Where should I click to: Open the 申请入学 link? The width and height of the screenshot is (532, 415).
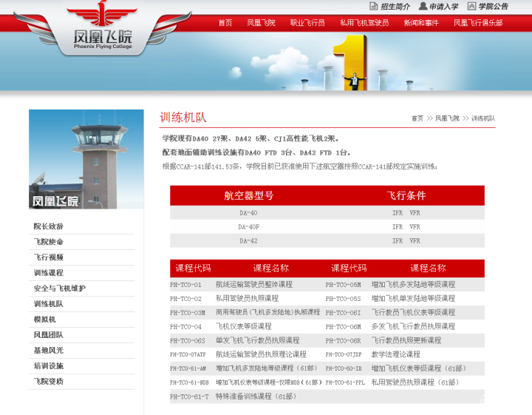(444, 7)
